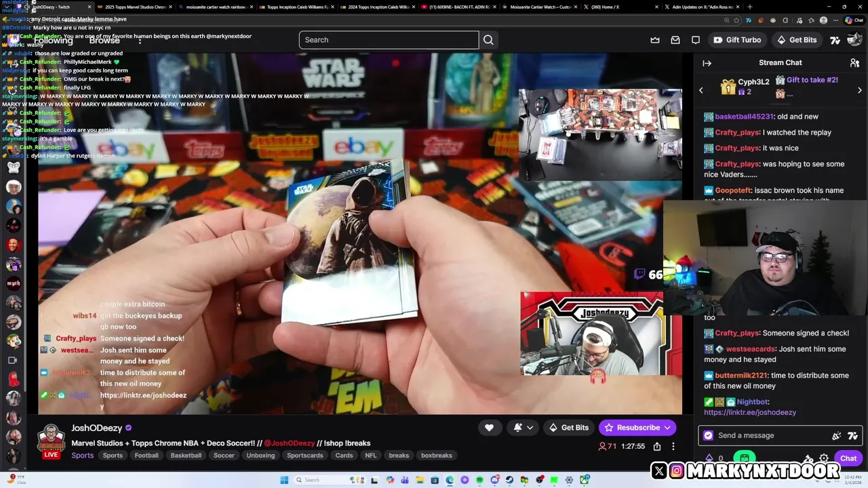
Task: Select the Sportscards tag
Action: click(x=305, y=455)
